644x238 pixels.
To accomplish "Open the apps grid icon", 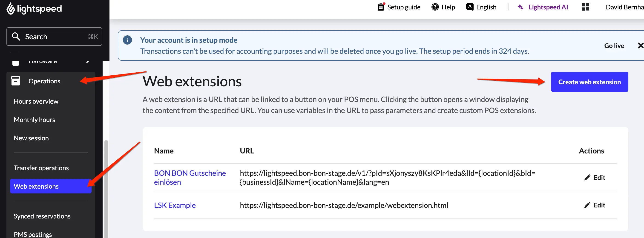I will click(586, 7).
